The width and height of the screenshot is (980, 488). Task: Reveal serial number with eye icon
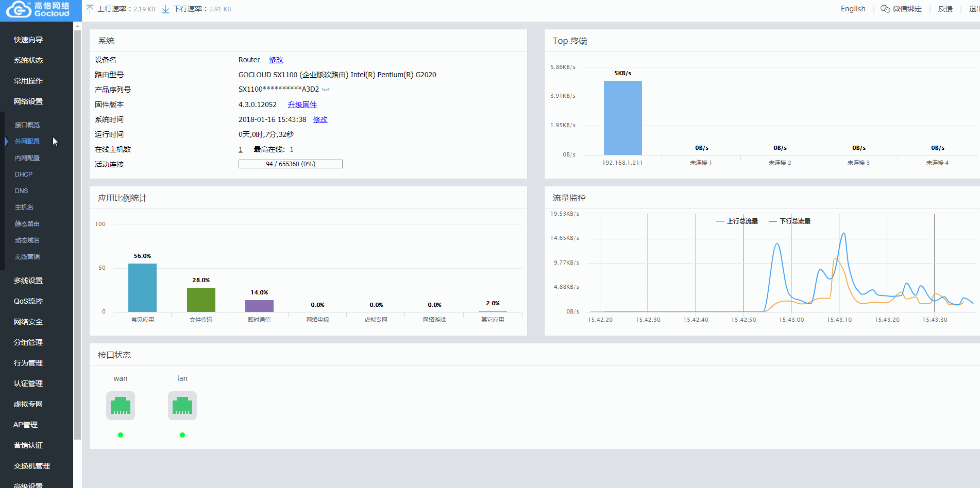click(x=326, y=90)
